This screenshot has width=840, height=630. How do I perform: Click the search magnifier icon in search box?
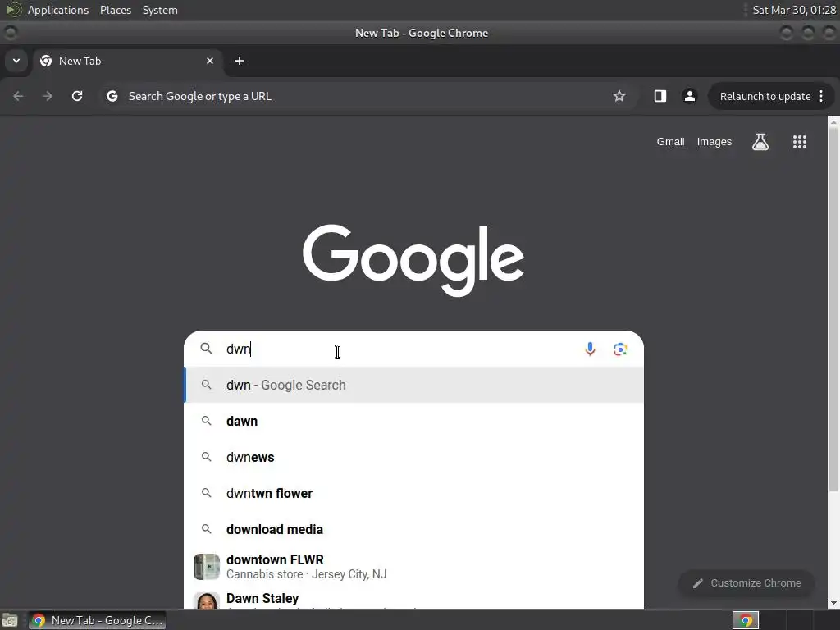coord(206,349)
